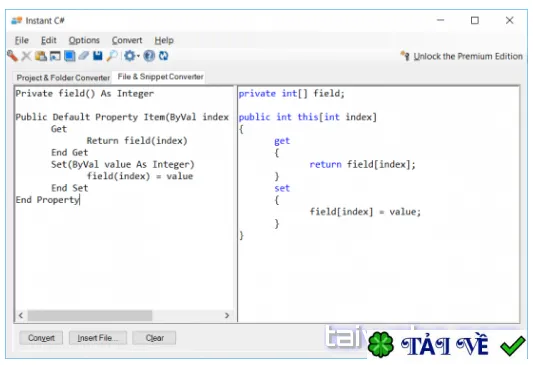Click the paste clipboard toolbar icon
Viewport: 533px width, 365px height.
[41, 56]
